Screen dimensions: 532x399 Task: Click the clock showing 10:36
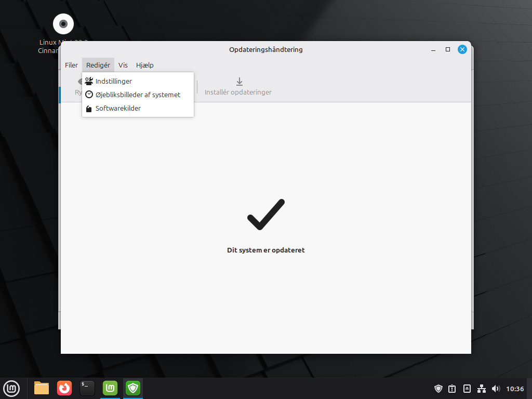(x=515, y=389)
